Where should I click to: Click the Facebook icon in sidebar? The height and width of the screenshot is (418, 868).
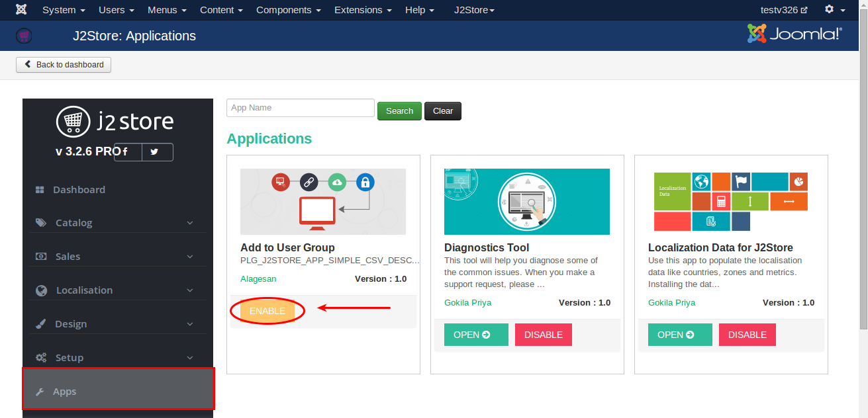pyautogui.click(x=126, y=152)
